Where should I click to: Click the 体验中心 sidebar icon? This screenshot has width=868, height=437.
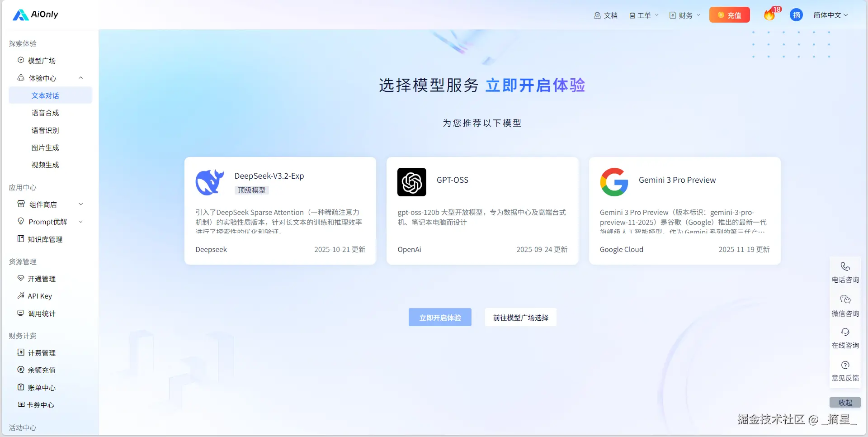pos(21,78)
